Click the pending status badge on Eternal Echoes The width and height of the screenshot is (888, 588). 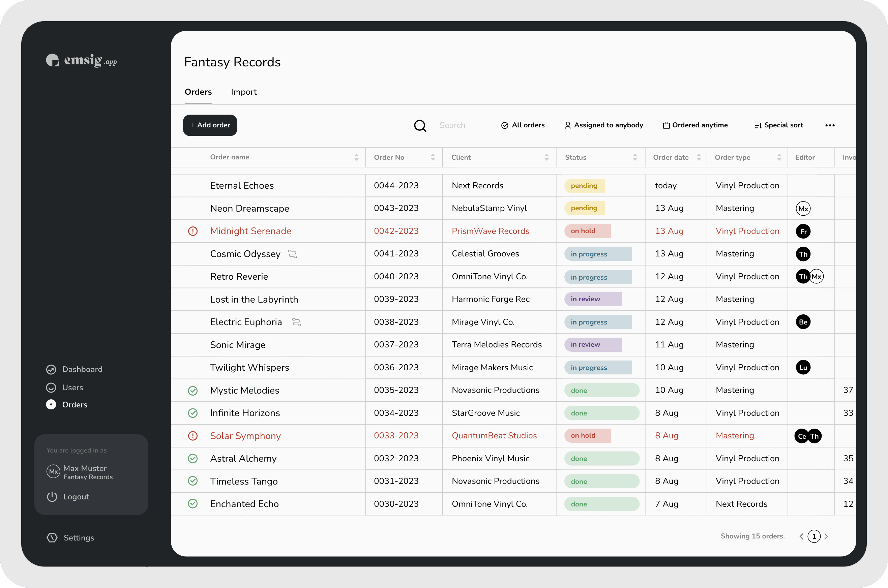click(x=584, y=185)
